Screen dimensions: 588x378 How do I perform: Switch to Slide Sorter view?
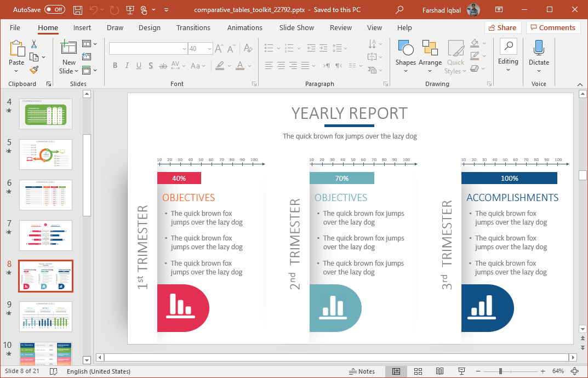(418, 371)
